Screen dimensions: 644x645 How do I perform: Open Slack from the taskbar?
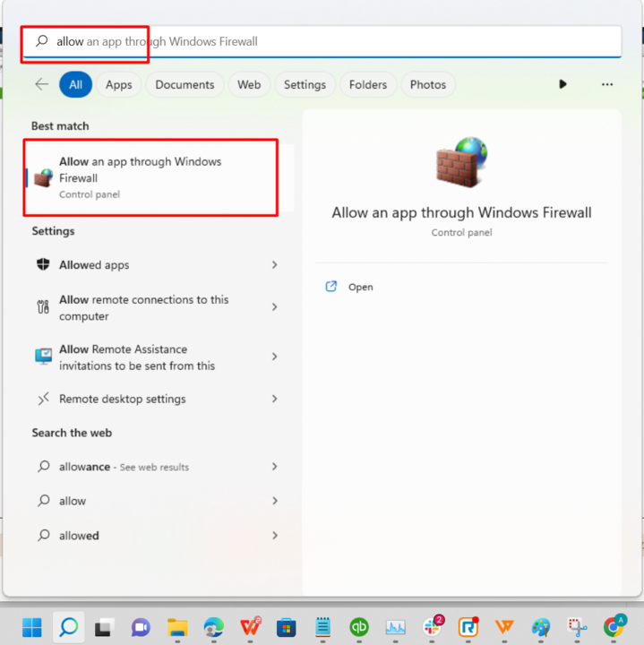[433, 626]
